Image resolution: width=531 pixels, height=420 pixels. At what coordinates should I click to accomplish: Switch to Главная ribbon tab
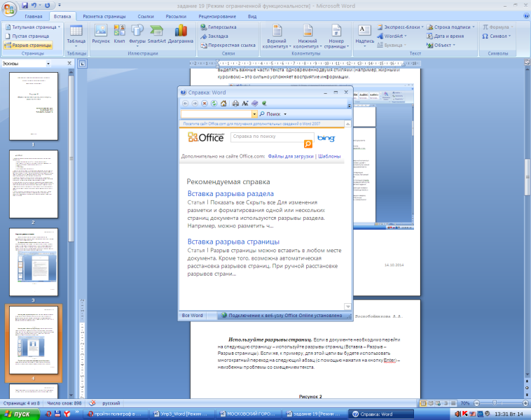point(34,16)
